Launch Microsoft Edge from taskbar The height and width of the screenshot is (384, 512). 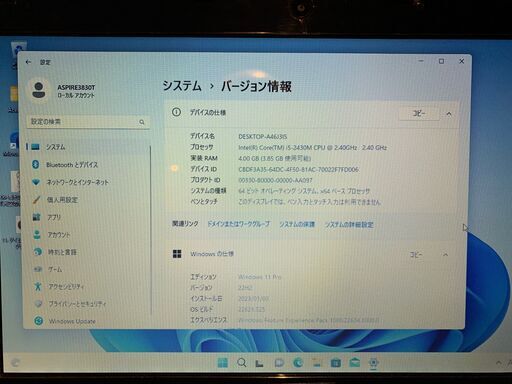298,363
